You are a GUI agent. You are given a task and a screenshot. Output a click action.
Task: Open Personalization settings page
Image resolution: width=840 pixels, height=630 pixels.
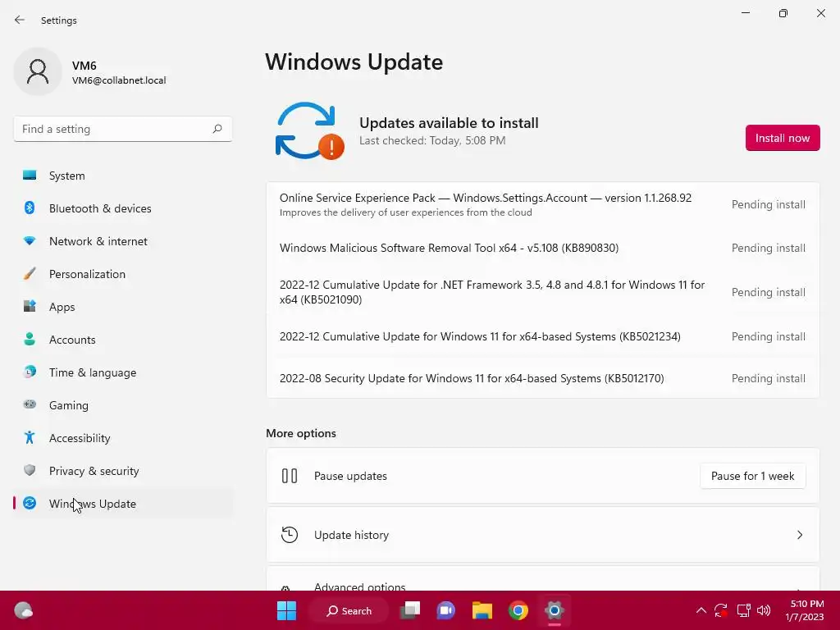coord(123,274)
